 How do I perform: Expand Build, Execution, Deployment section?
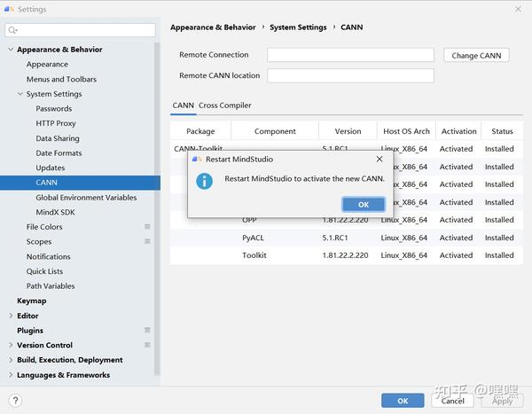(10, 360)
